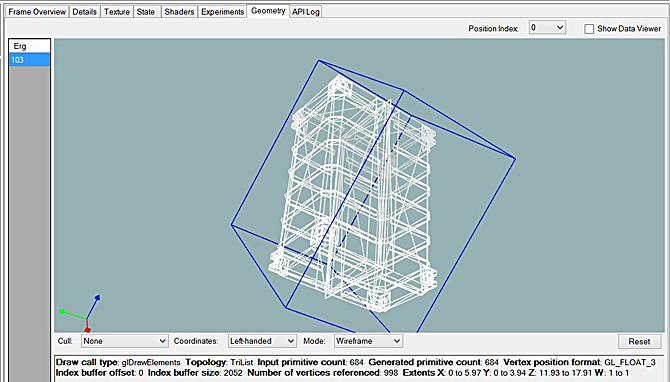Click the Draw call type glDrawElements text
The image size is (670, 382).
pyautogui.click(x=118, y=362)
